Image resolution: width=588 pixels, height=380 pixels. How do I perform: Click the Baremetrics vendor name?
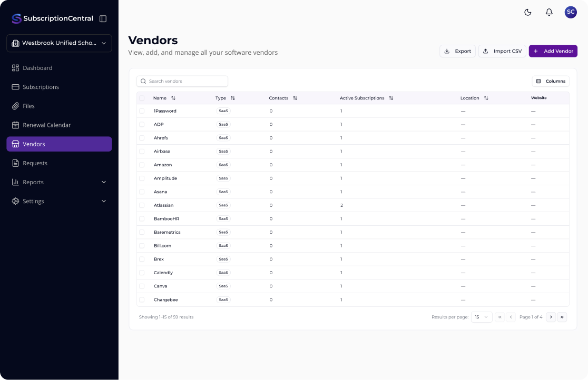click(167, 232)
